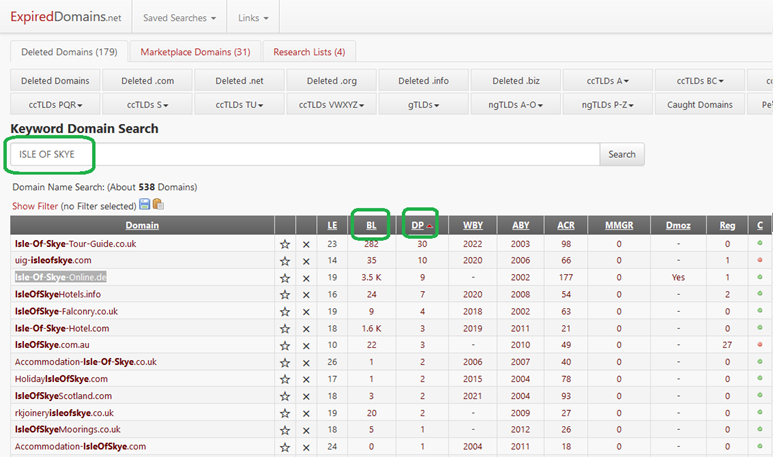Click X icon for Accommodation-Isle-Of-Skye.co.uk
The height and width of the screenshot is (457, 773).
(x=306, y=363)
